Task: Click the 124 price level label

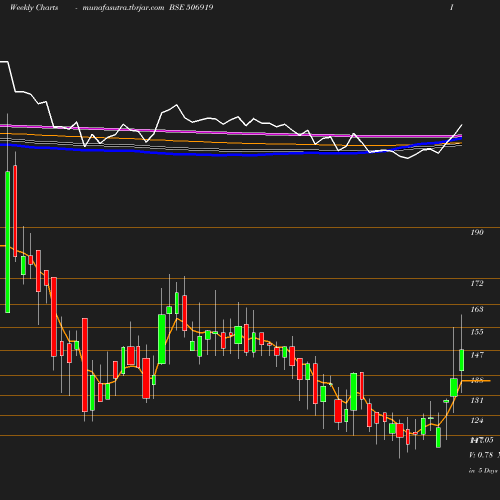Action: pyautogui.click(x=477, y=421)
